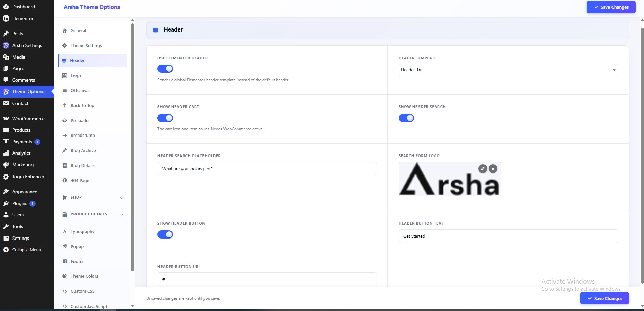644x311 pixels.
Task: Open the Header Template dropdown
Action: [x=508, y=70]
